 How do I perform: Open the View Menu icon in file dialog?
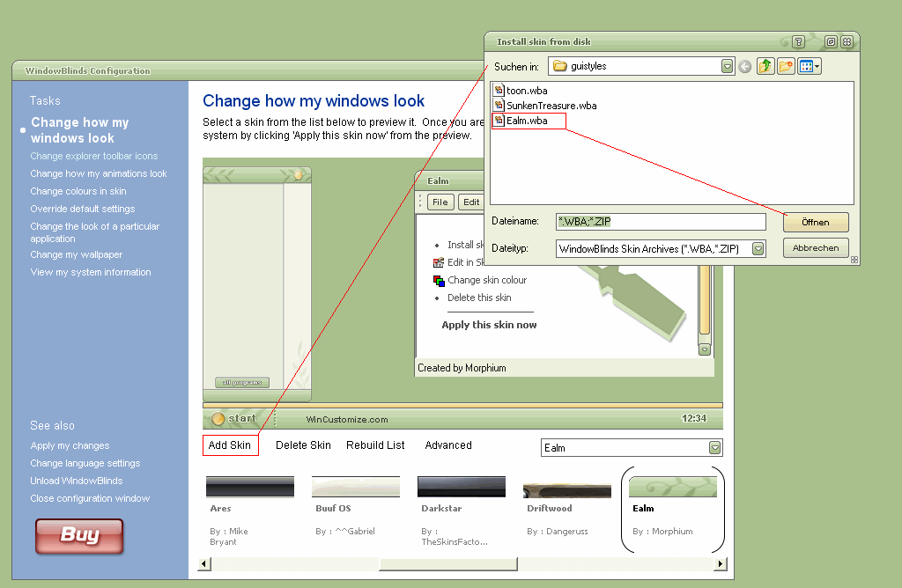809,66
